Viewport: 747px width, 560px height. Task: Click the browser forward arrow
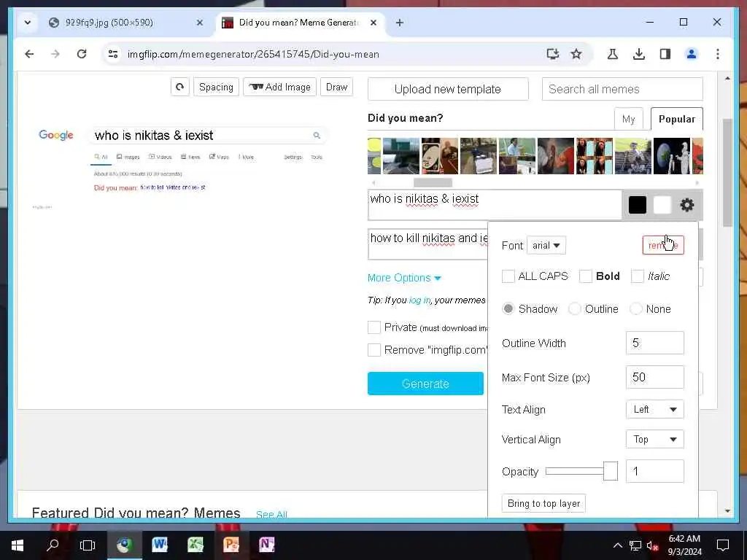(55, 54)
